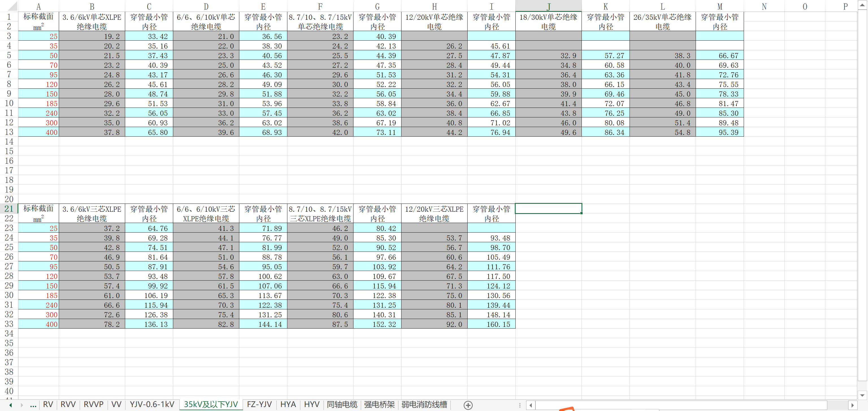Click the hidden sheets ellipsis button
This screenshot has height=411, width=868.
(x=33, y=405)
